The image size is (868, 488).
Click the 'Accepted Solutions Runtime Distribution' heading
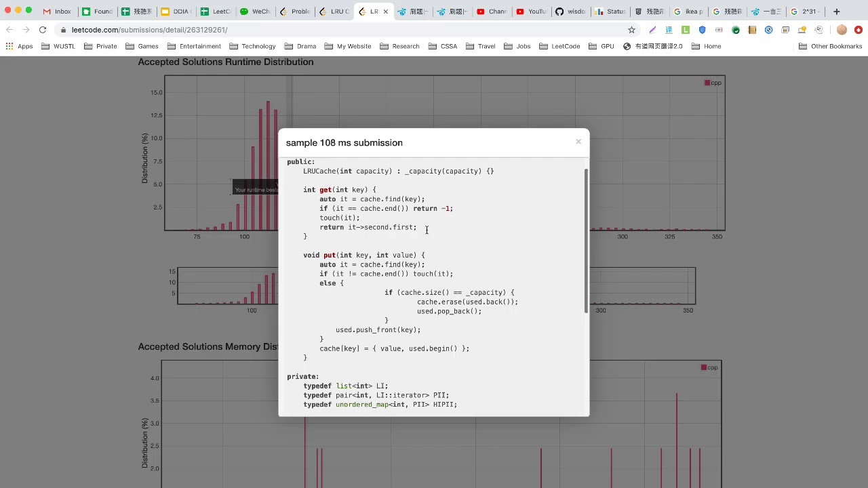coord(226,62)
